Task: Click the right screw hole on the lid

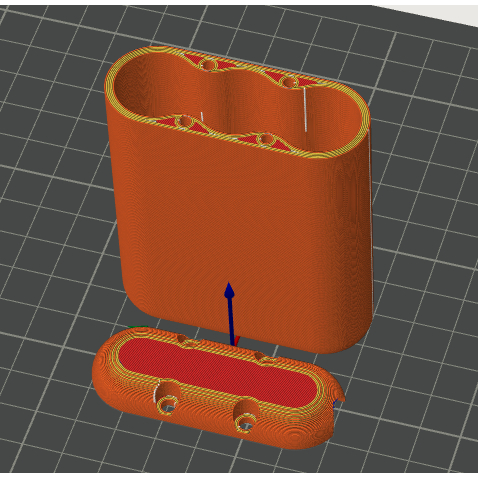Action: coord(246,424)
